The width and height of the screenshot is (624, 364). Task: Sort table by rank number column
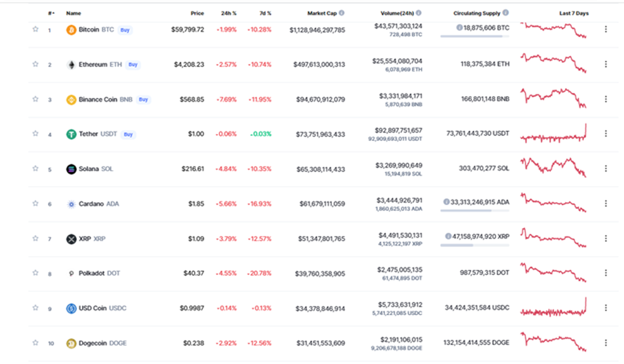pos(51,13)
